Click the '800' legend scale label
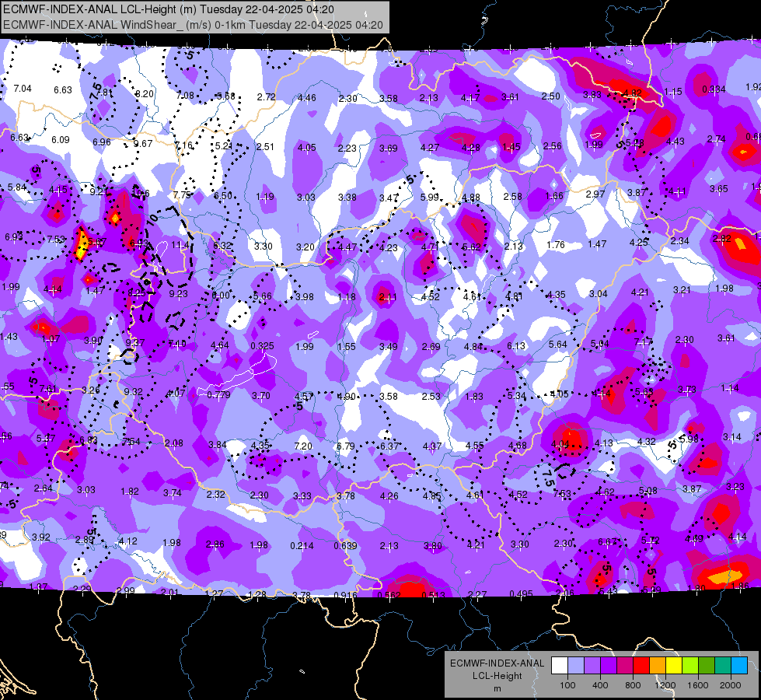Viewport: 761px width, 700px height. (x=633, y=685)
